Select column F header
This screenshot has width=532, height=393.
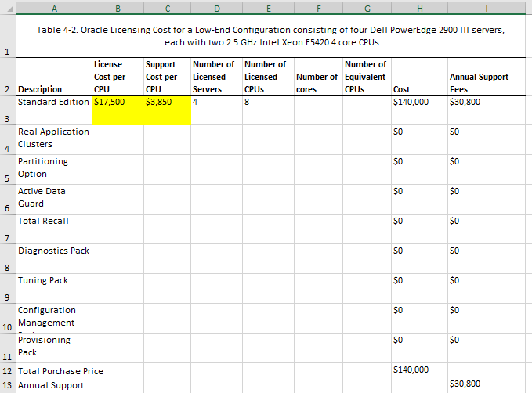coord(318,9)
